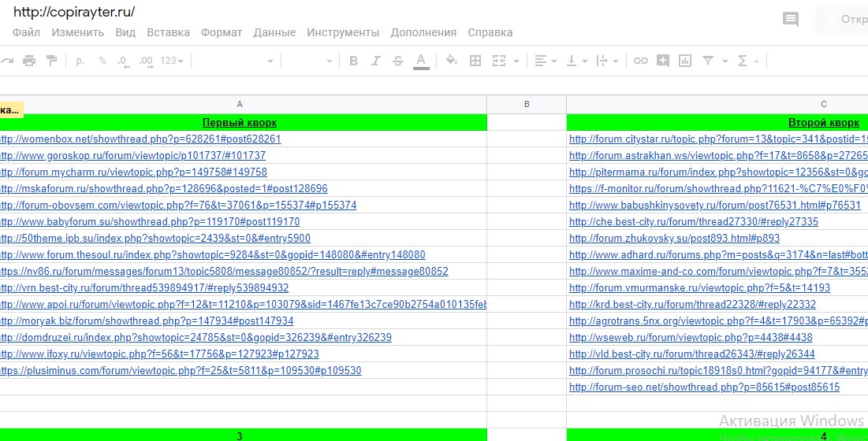Open the Дополнения menu
Image resolution: width=868 pixels, height=441 pixels.
pyautogui.click(x=423, y=32)
